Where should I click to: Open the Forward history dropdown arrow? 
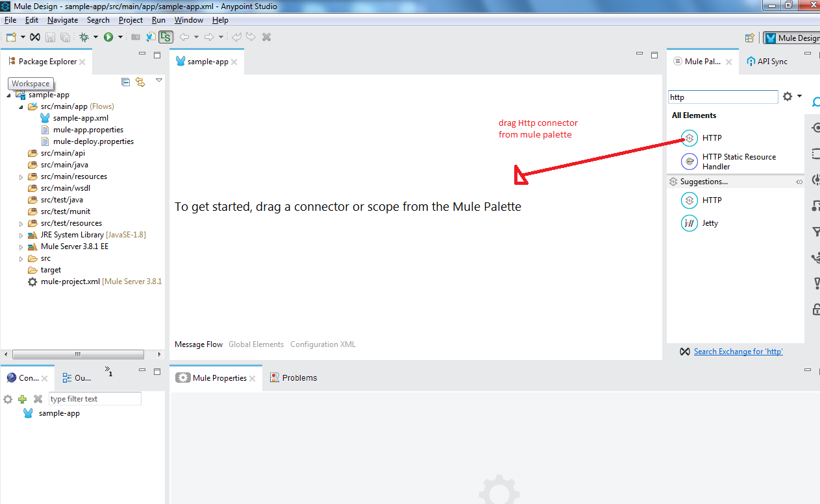coord(221,38)
